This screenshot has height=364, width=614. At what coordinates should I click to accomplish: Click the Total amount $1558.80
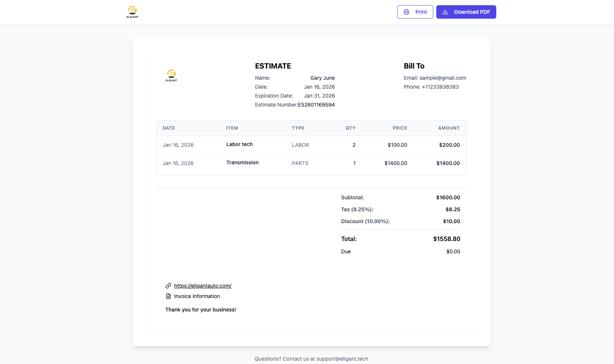[x=446, y=239]
